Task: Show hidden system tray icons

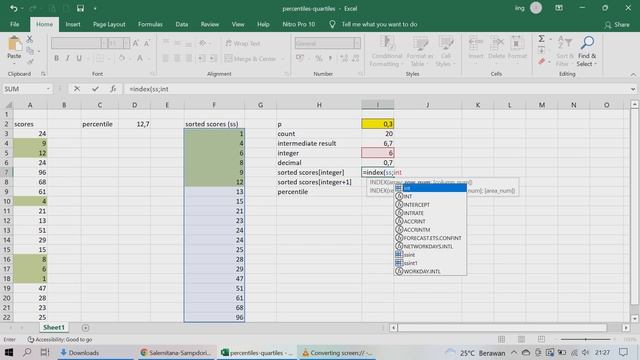Action: 514,352
